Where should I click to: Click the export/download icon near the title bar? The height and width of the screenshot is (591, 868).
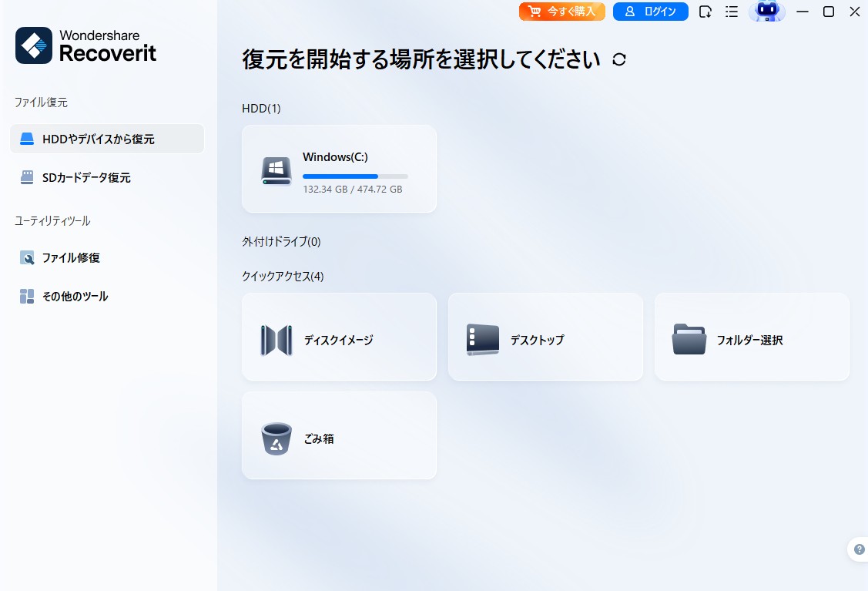coord(705,12)
